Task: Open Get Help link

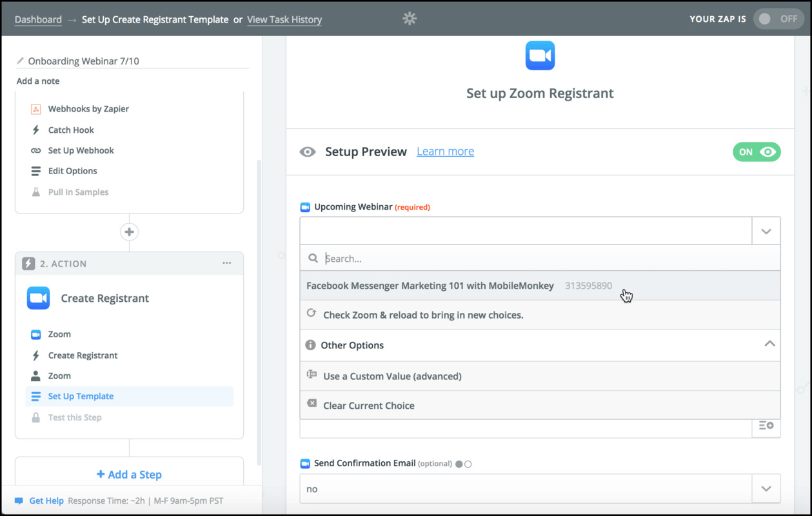Action: coord(46,501)
